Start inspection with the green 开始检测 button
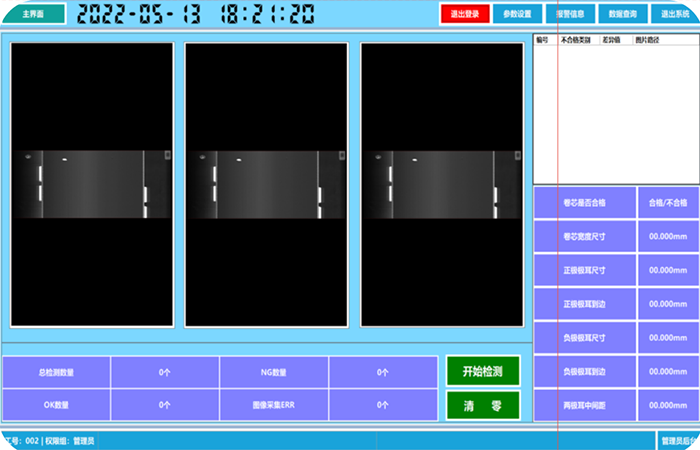This screenshot has height=450, width=700. coord(483,371)
